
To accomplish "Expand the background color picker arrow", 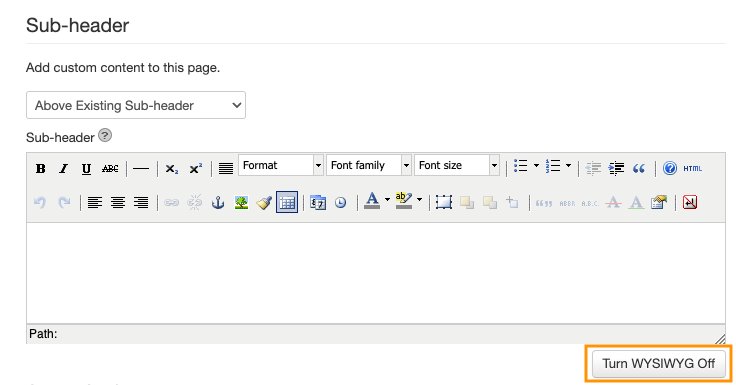I will [419, 200].
